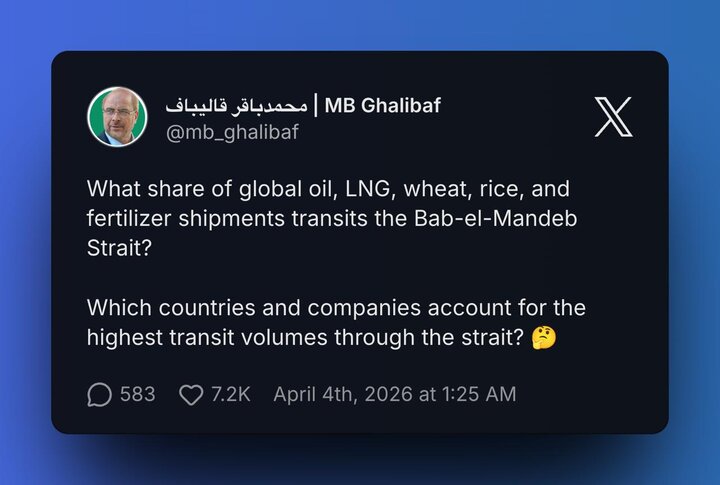The image size is (720, 485).
Task: Click the 7.2K likes count
Action: pos(230,394)
